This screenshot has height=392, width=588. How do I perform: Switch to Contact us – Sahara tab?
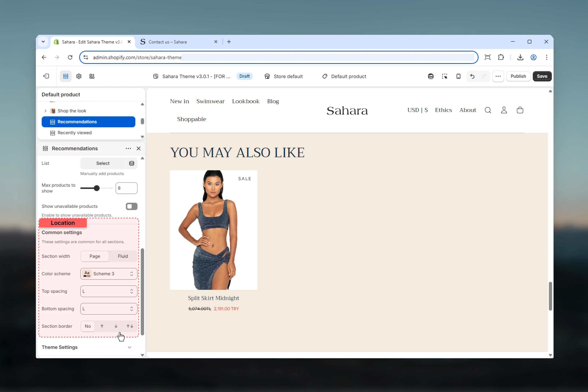[x=179, y=42]
